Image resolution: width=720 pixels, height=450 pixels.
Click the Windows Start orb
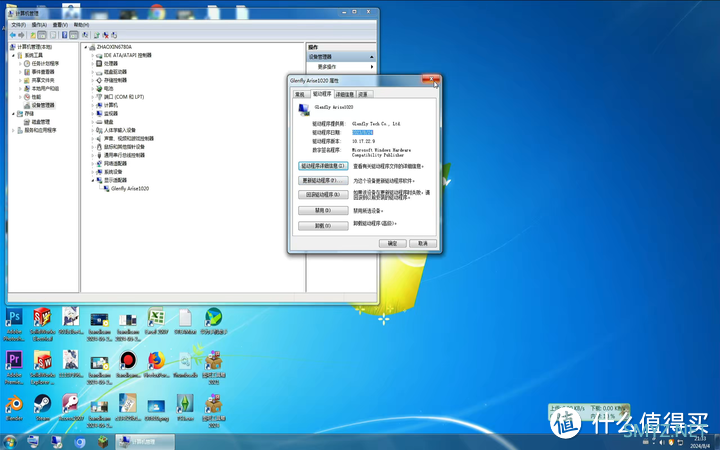(x=10, y=441)
